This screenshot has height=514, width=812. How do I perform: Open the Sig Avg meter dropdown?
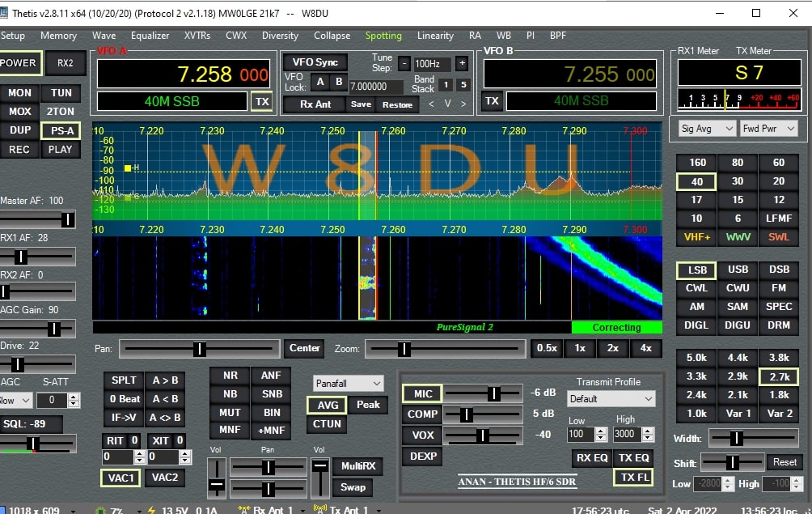tap(707, 129)
